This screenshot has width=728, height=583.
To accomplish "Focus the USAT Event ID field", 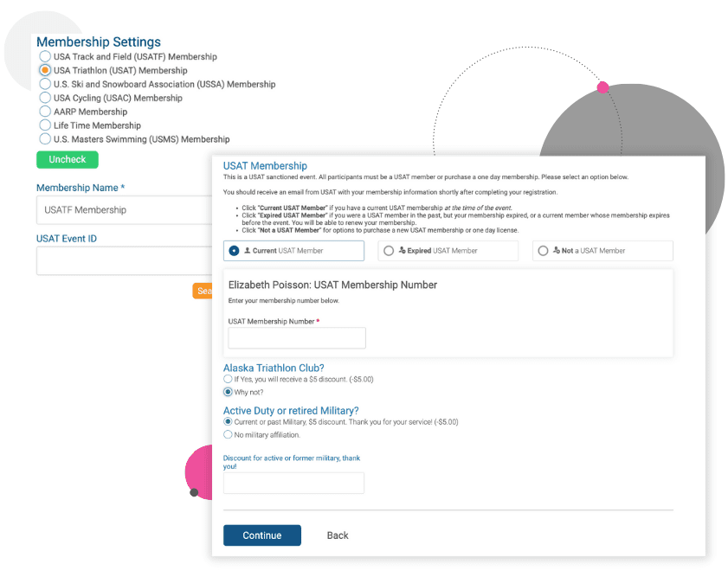I will [125, 261].
